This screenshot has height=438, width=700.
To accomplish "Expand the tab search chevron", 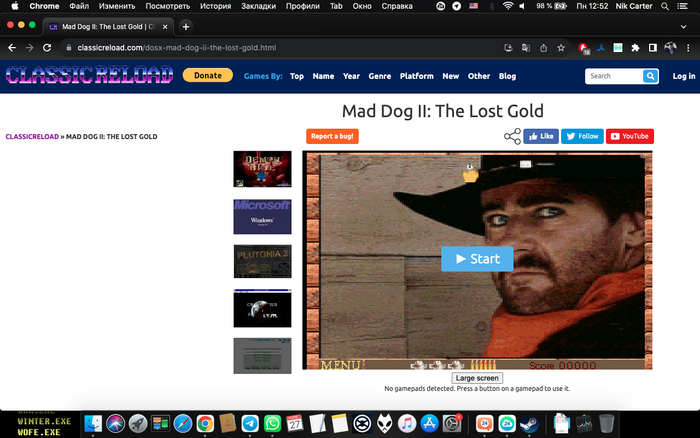I will coord(683,27).
